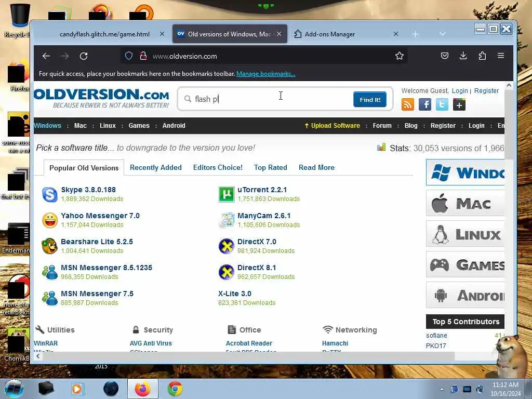Select Mac in the navigation bar
This screenshot has width=532, height=399.
click(81, 126)
